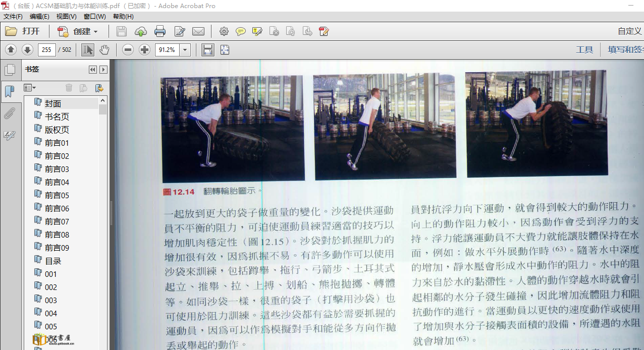
Task: Click the find current bookmark icon
Action: [99, 88]
